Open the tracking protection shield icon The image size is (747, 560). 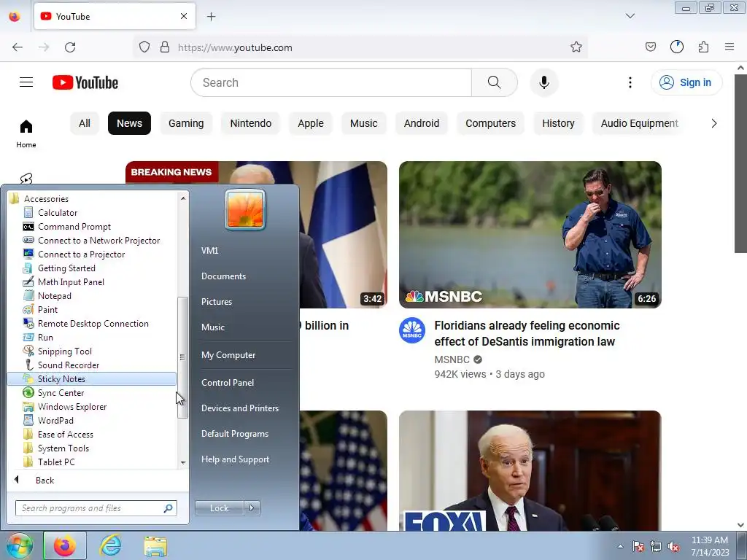point(144,47)
